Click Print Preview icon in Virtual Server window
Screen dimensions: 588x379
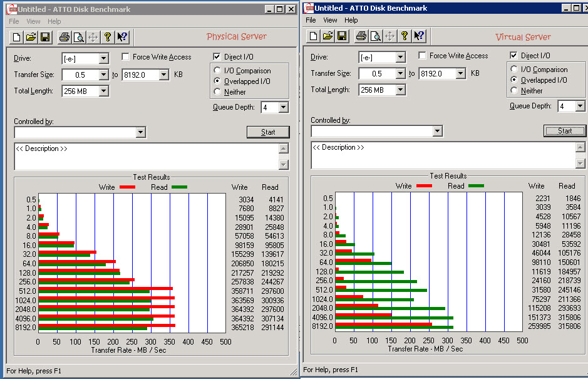pyautogui.click(x=375, y=36)
